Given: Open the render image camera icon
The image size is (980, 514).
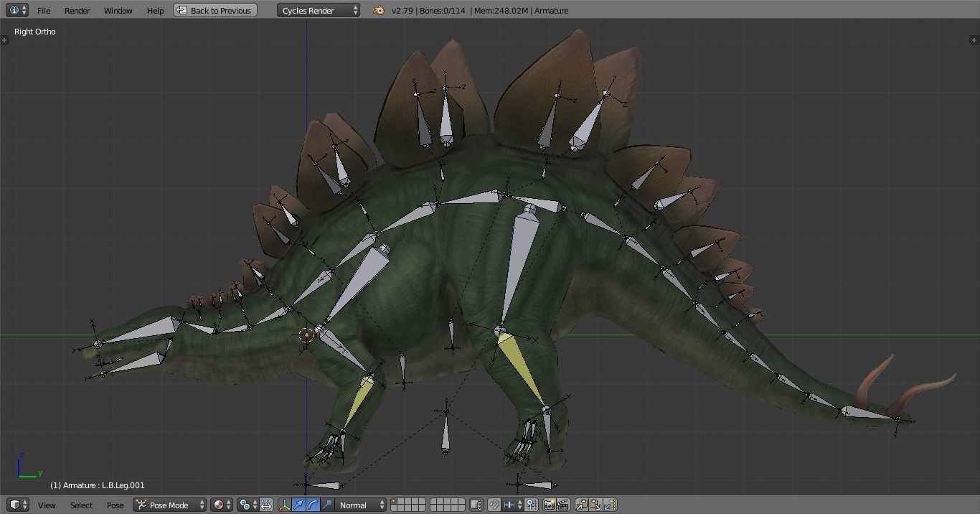Looking at the screenshot, I should [549, 505].
